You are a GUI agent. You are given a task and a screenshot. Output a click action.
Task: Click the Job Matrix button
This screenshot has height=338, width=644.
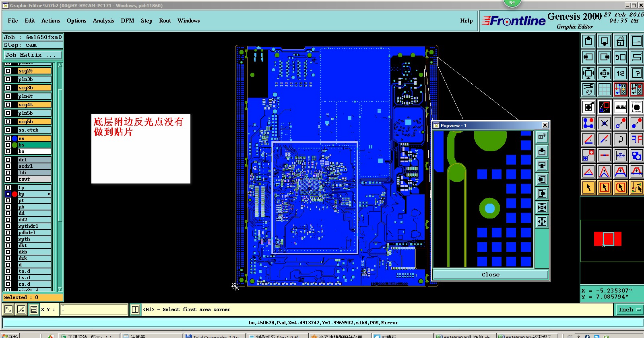pyautogui.click(x=33, y=55)
